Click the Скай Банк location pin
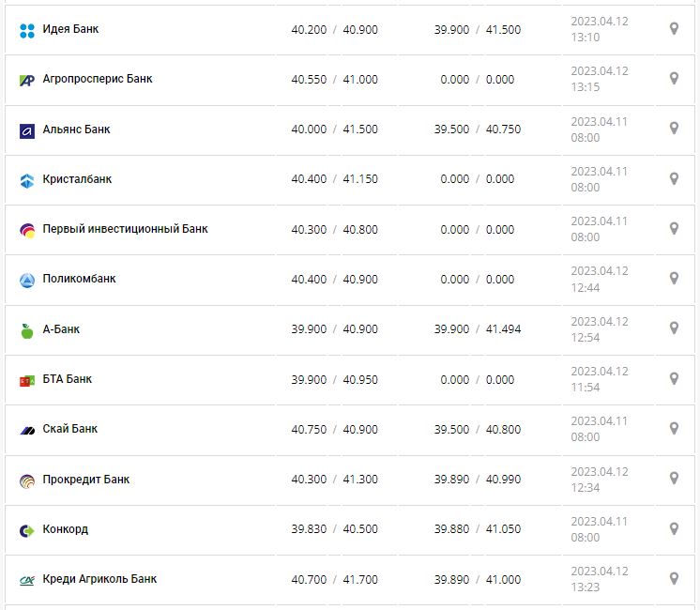 [x=674, y=429]
